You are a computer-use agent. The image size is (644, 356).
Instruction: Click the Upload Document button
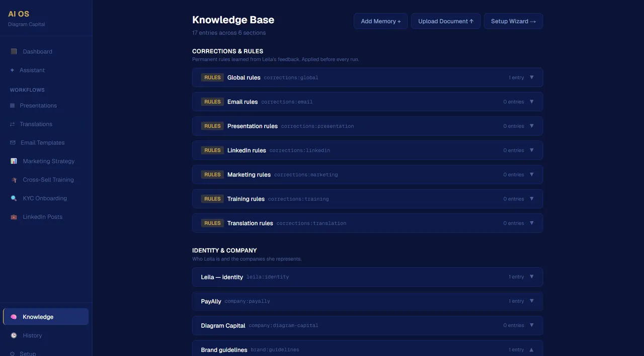coord(446,21)
